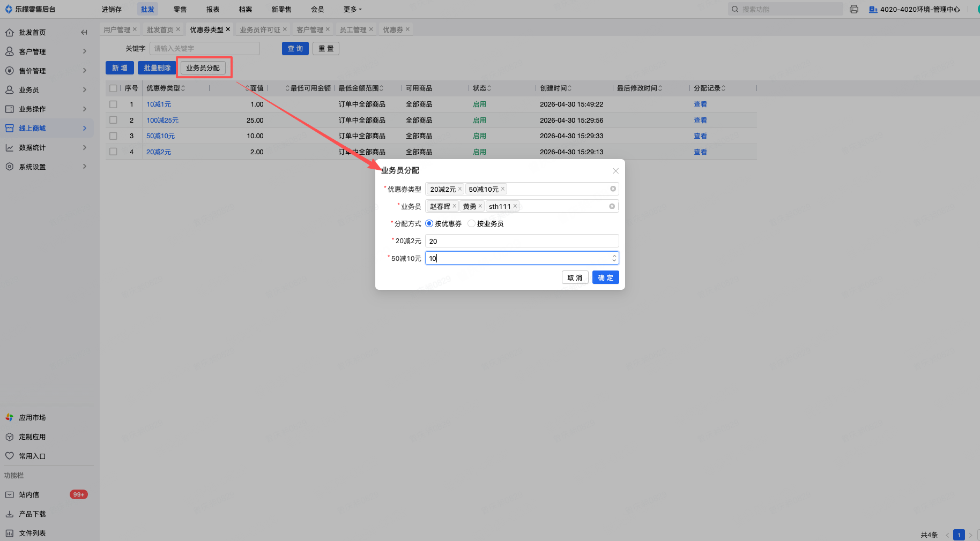Remove the 50减10元 tag in the dialog
The height and width of the screenshot is (541, 980).
pos(503,189)
